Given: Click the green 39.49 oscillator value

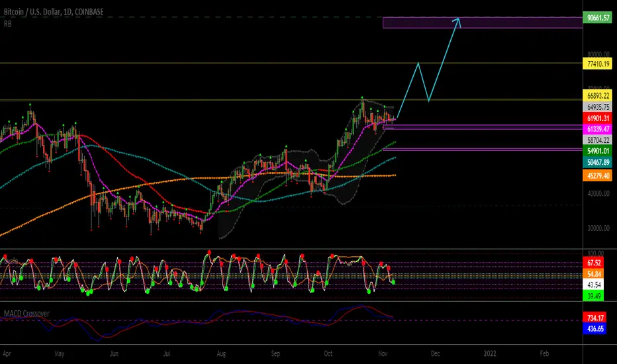Looking at the screenshot, I should pos(593,296).
